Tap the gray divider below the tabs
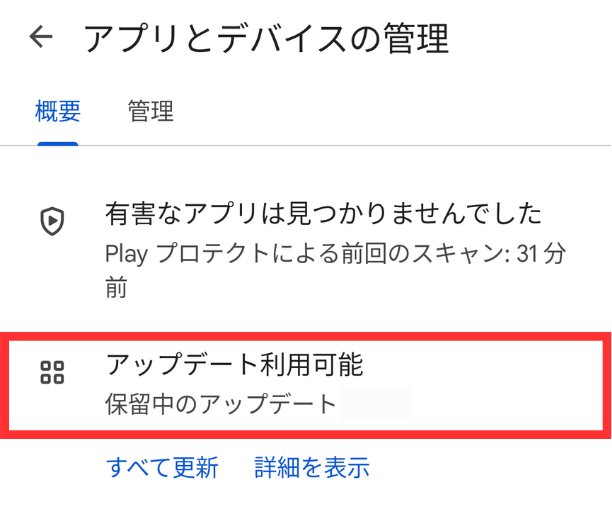612x523 pixels. pos(306,146)
